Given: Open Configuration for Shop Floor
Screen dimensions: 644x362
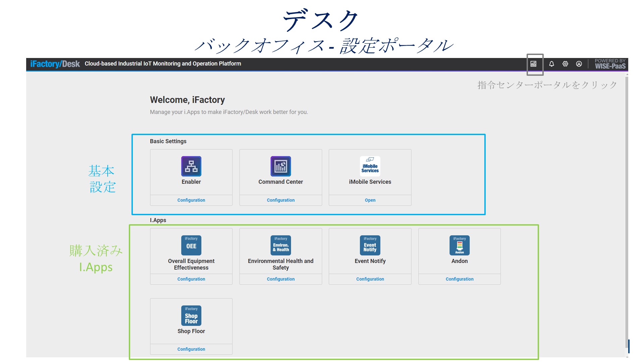Looking at the screenshot, I should click(191, 349).
